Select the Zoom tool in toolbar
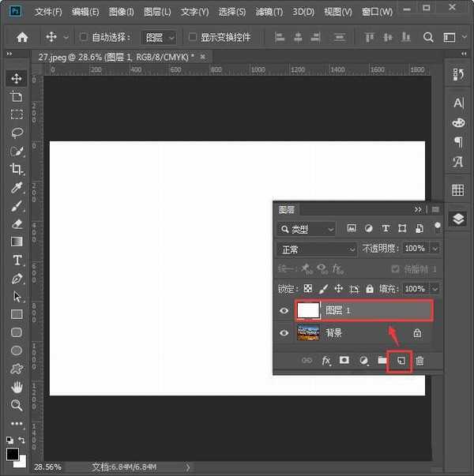This screenshot has width=474, height=476. (x=17, y=405)
